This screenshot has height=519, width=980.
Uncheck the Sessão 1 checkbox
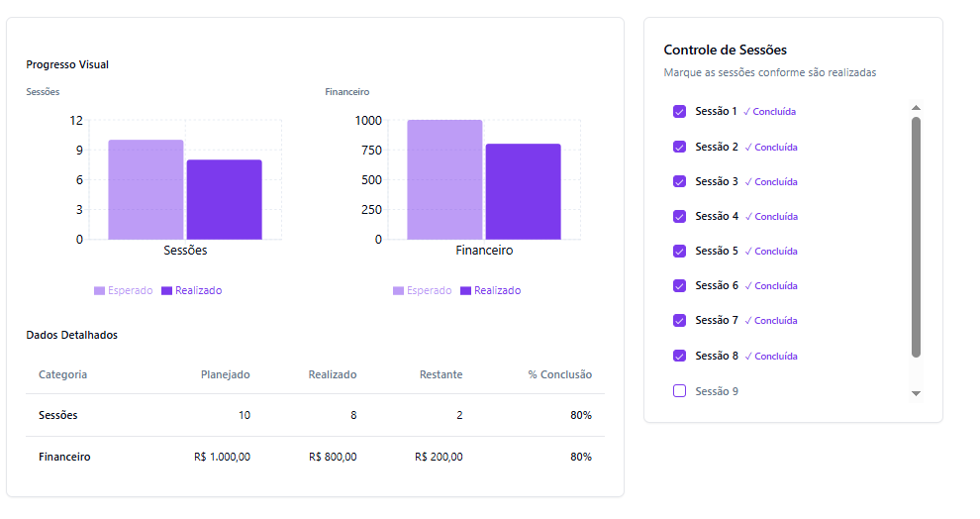(x=679, y=112)
